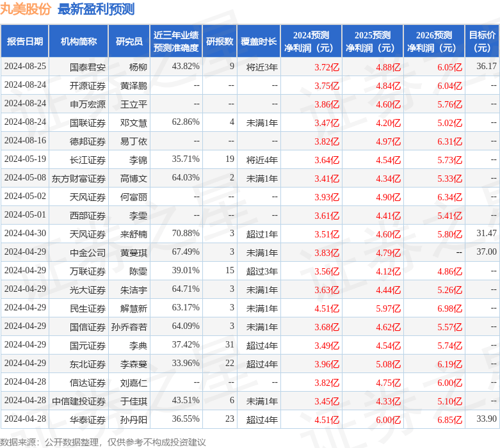This screenshot has height=448, width=500.
Task: Click the accuracy value 33.96%
Action: [186, 363]
